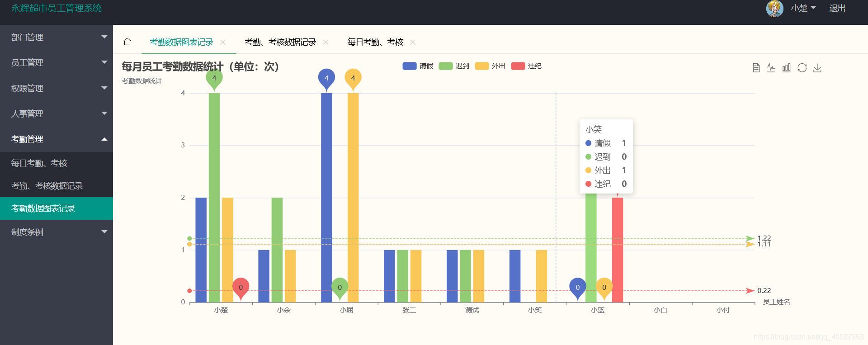Switch chart to bar view icon
Viewport: 868px width, 345px height.
coord(787,68)
